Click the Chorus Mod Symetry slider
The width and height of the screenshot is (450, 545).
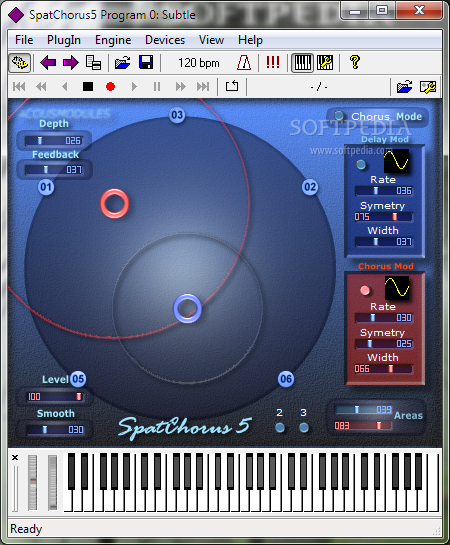coord(384,344)
